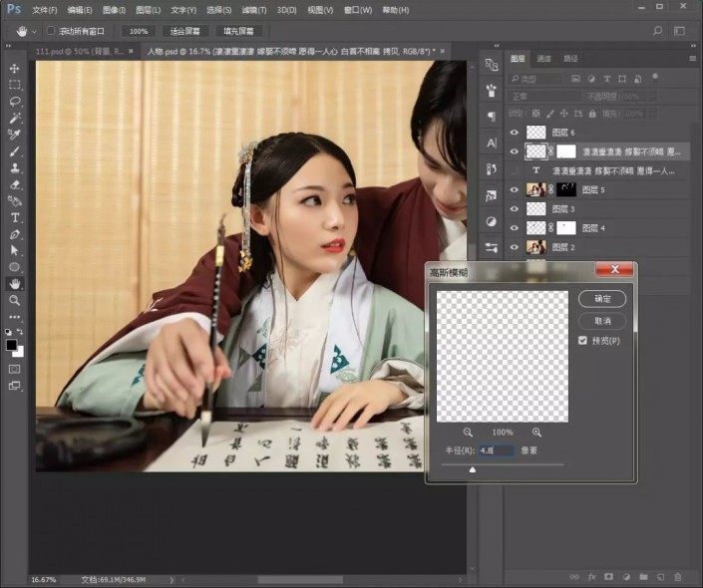Select the Eraser tool
Screen dimensions: 703x588
click(14, 184)
